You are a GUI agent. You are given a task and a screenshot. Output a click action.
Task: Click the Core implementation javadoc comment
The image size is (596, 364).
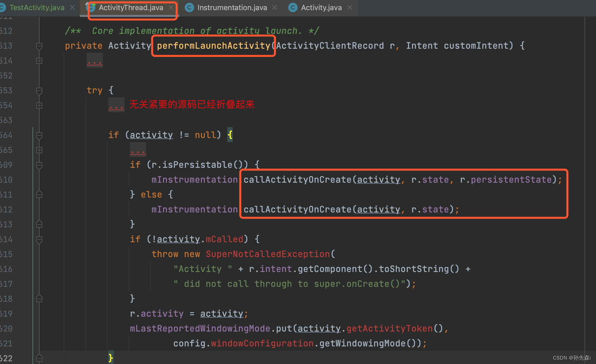(x=192, y=31)
